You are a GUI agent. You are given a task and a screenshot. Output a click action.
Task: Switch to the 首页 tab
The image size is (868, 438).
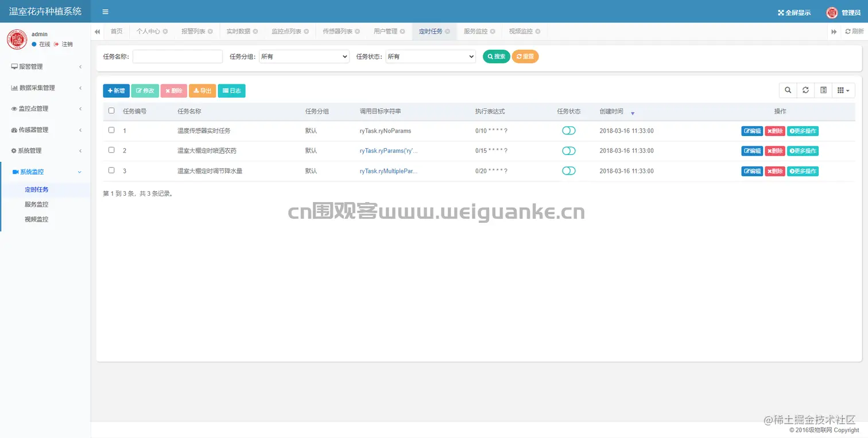click(117, 32)
